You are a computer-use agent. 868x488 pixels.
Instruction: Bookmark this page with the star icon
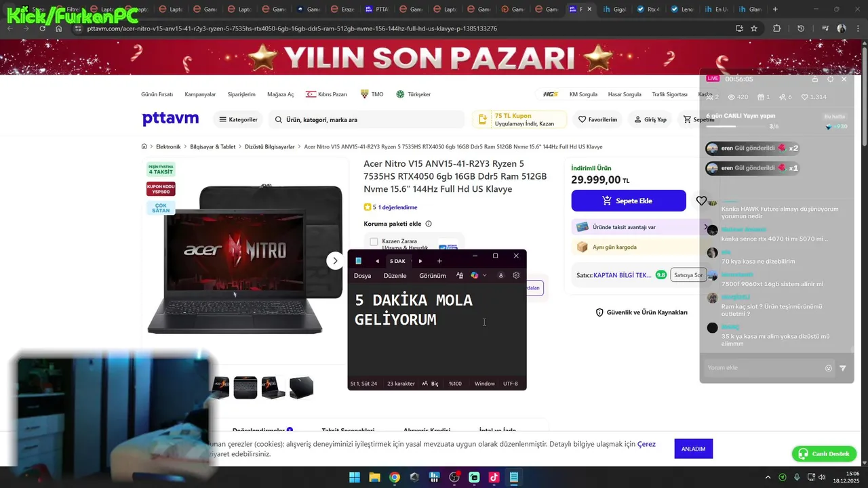[754, 28]
